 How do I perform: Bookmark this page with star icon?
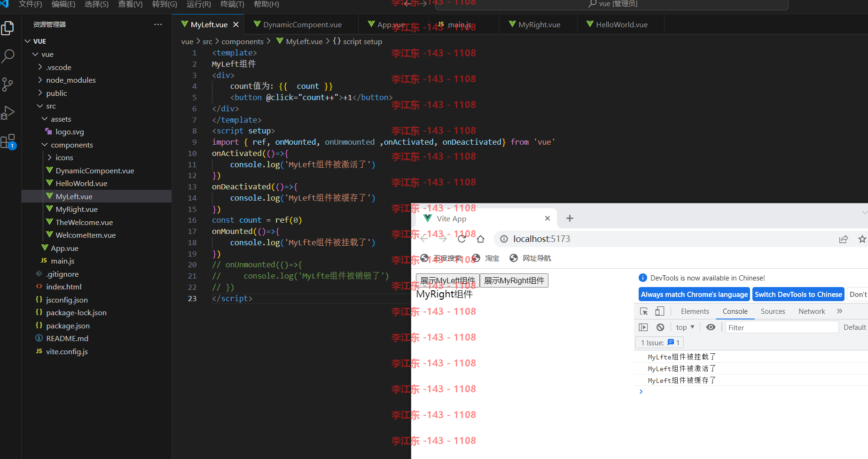[862, 239]
